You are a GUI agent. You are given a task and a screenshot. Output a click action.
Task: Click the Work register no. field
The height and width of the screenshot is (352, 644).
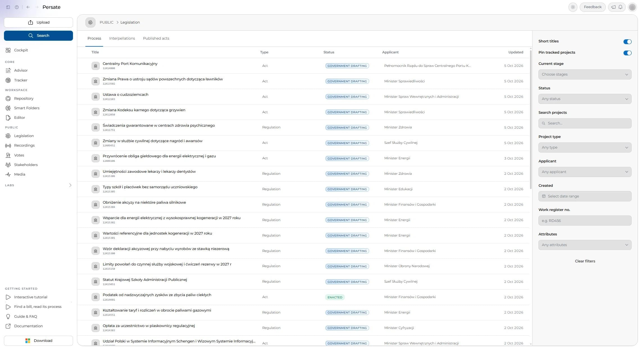[585, 221]
